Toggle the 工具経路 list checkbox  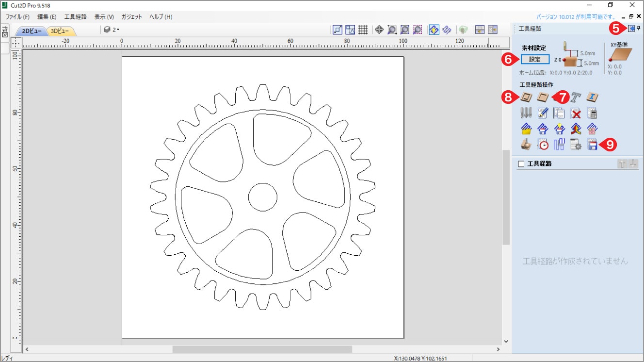521,164
